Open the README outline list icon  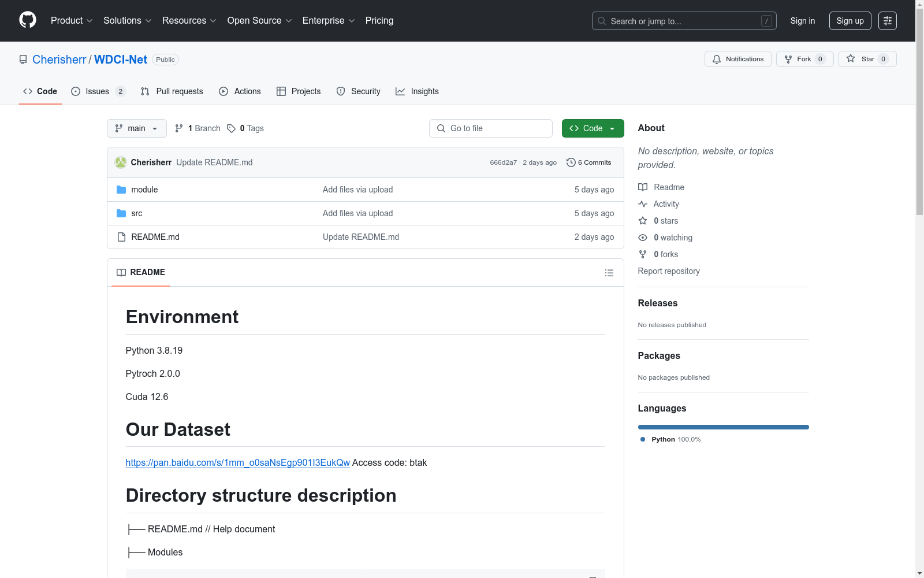coord(609,273)
